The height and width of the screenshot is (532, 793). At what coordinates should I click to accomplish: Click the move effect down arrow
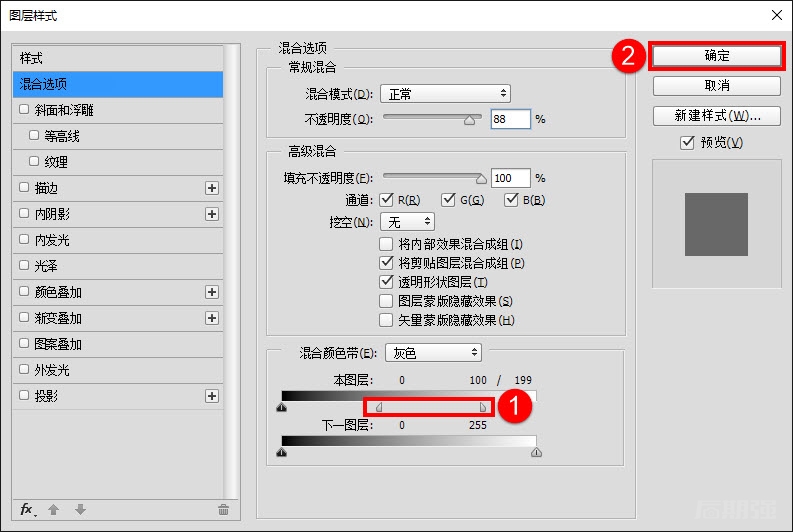(80, 510)
